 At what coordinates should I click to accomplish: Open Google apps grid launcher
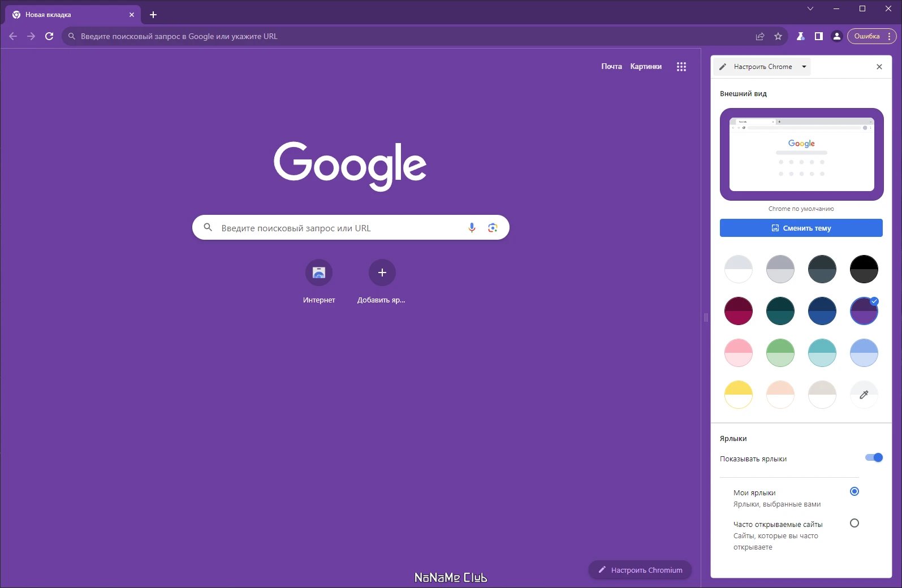click(x=681, y=67)
